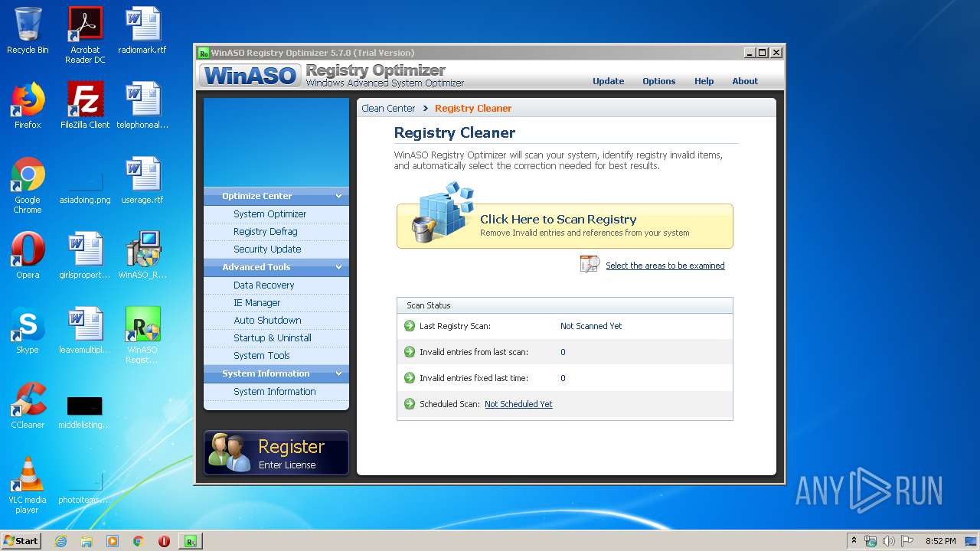Click Chrome icon in taskbar

coord(138,541)
